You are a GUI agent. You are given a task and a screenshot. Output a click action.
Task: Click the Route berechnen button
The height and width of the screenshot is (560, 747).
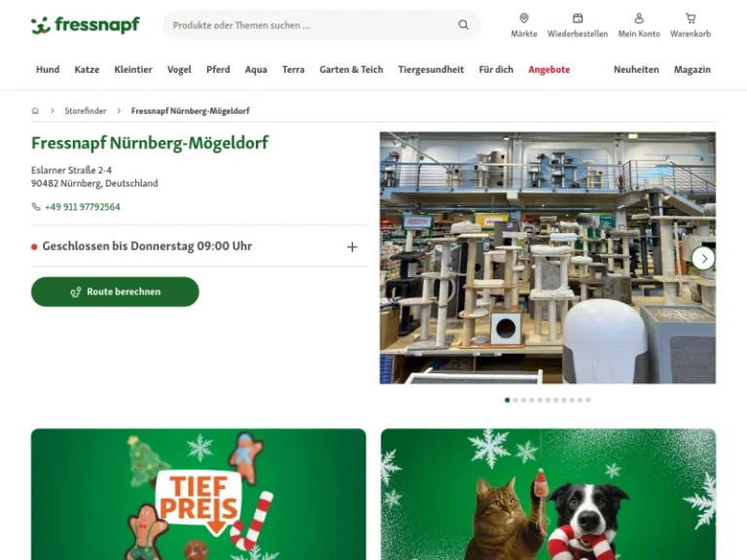(x=115, y=292)
